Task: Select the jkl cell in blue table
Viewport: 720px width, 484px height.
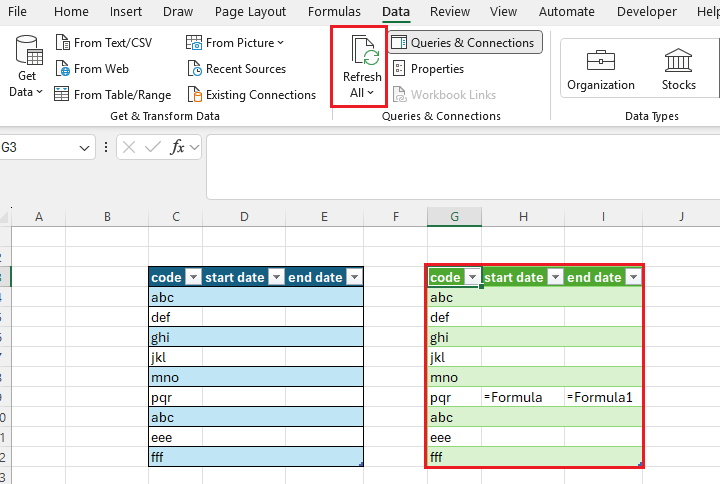Action: click(176, 357)
